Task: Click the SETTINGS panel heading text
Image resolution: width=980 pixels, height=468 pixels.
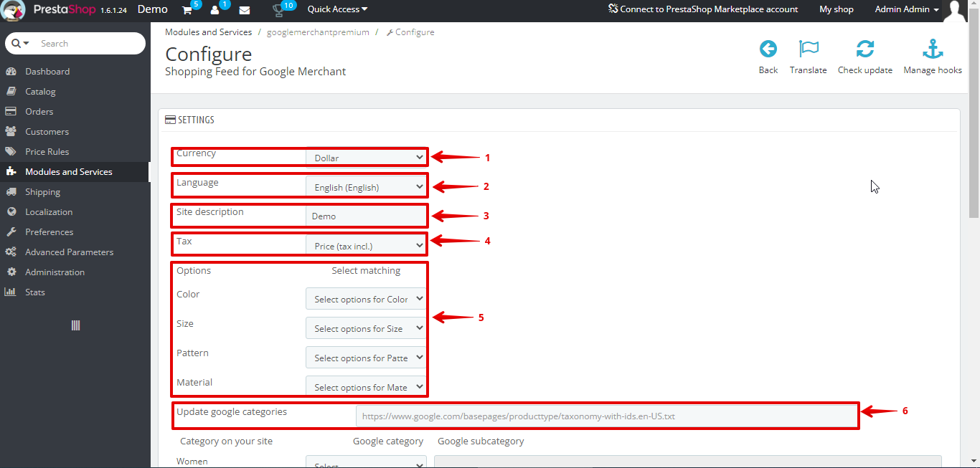Action: point(196,120)
